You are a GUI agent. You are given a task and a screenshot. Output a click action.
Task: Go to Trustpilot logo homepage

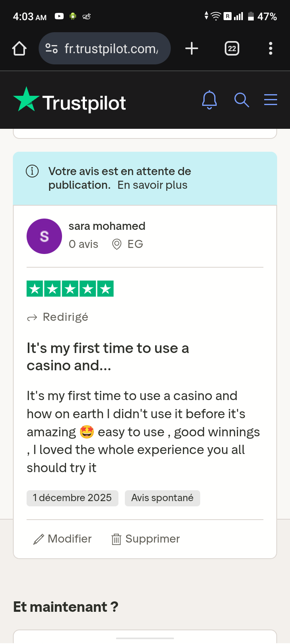tap(70, 100)
